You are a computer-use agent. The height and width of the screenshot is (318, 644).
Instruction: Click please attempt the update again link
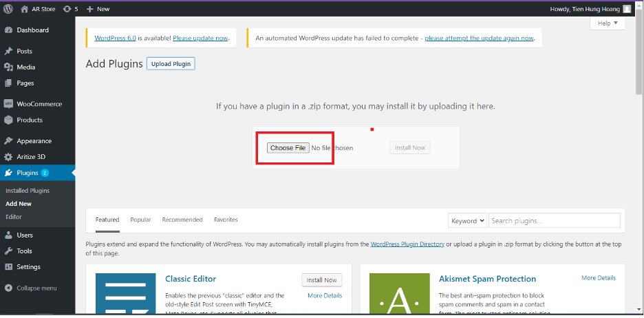[480, 38]
